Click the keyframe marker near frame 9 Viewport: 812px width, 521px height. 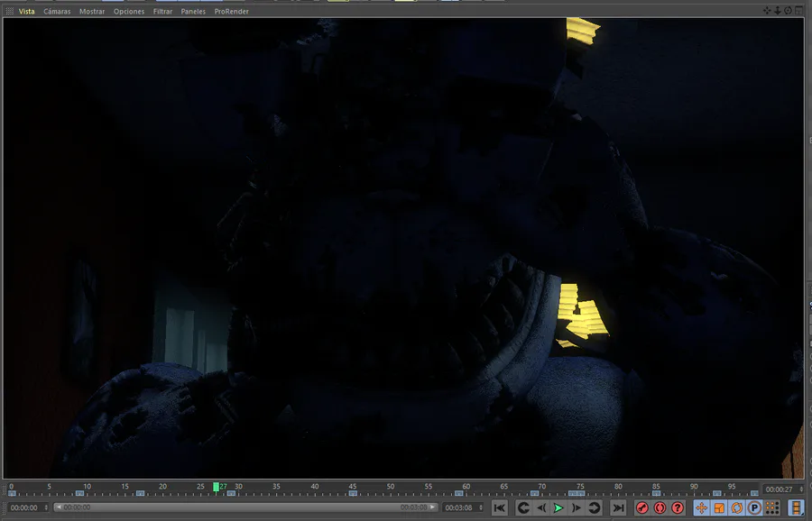pos(79,493)
